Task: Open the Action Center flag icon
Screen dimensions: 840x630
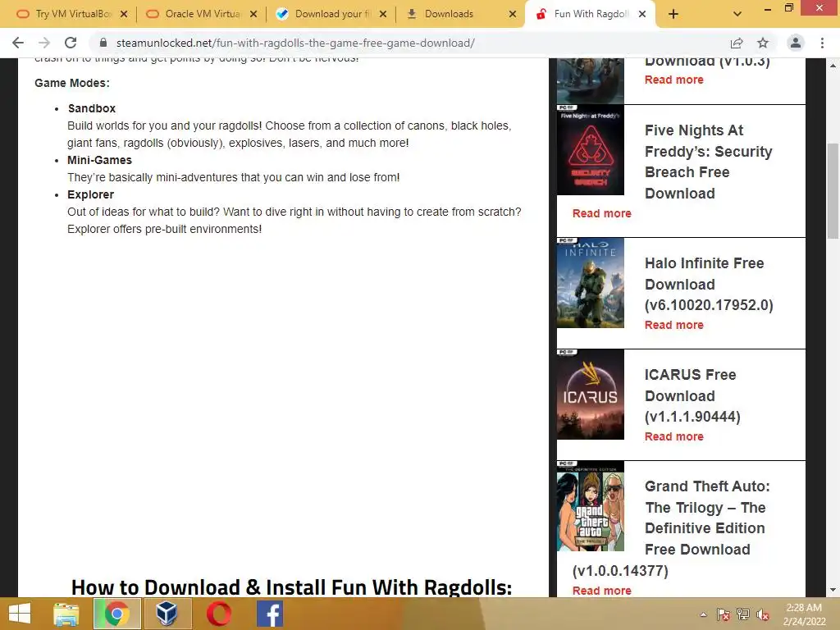Action: click(724, 614)
